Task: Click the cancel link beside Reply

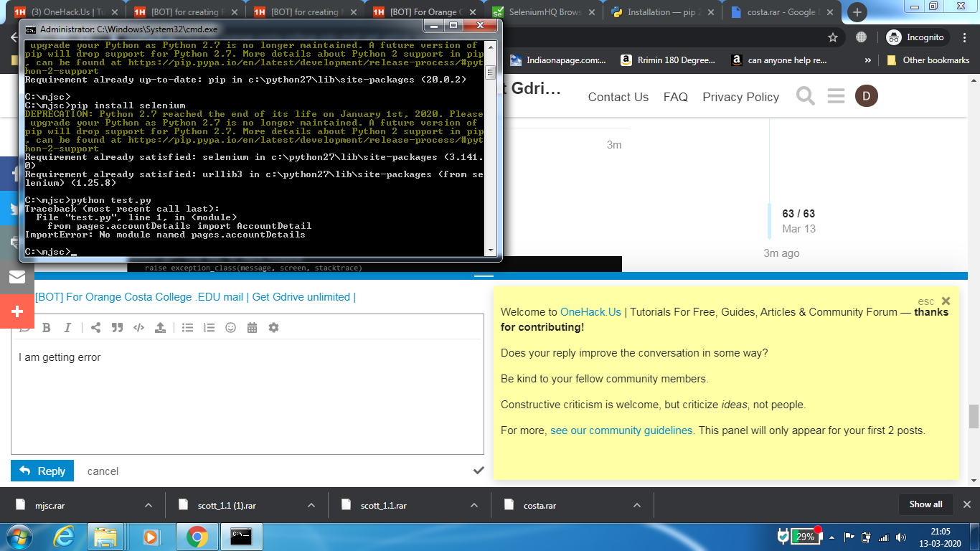Action: tap(103, 471)
